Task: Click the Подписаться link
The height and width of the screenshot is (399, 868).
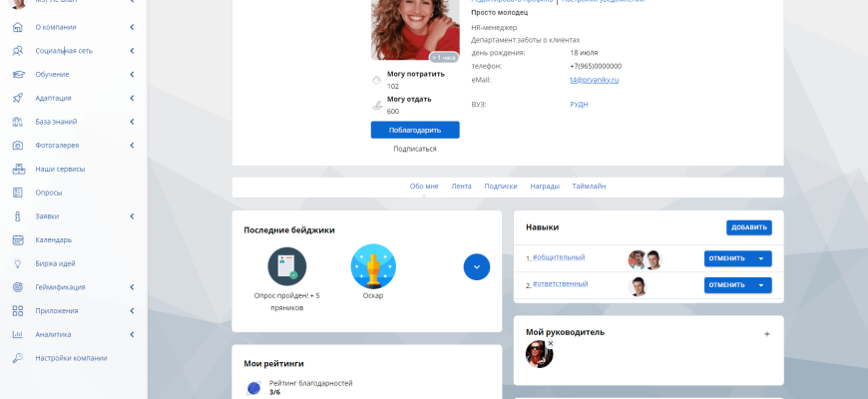Action: [415, 149]
